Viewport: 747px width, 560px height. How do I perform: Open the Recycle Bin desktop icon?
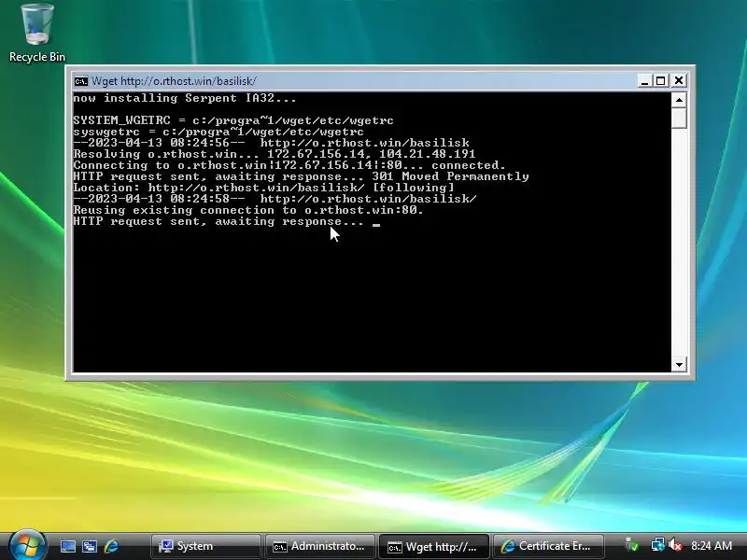[x=37, y=33]
